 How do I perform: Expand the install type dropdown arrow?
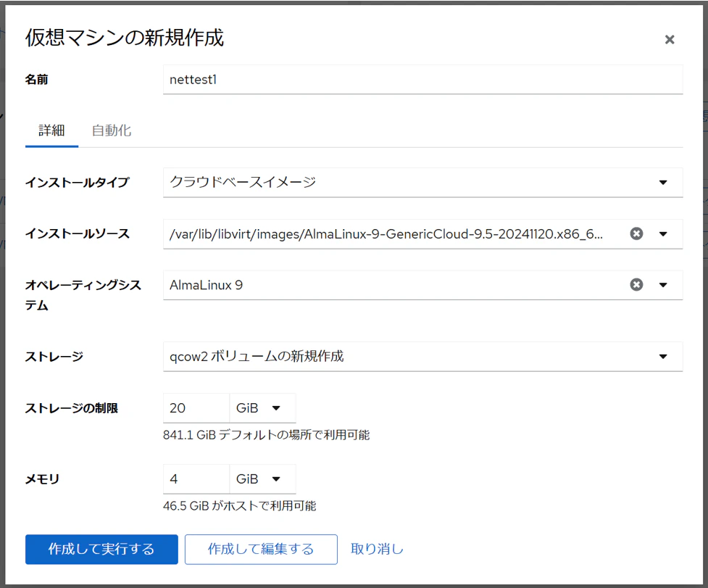(663, 183)
